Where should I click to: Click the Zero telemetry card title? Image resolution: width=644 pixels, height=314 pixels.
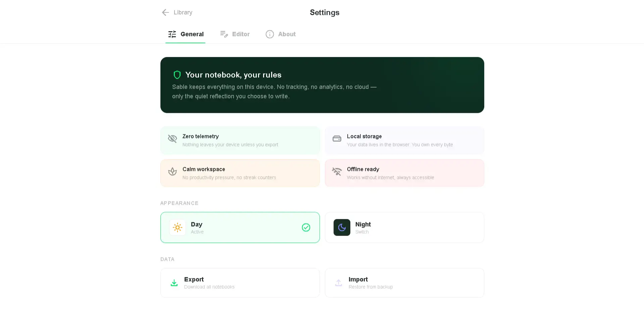(201, 136)
